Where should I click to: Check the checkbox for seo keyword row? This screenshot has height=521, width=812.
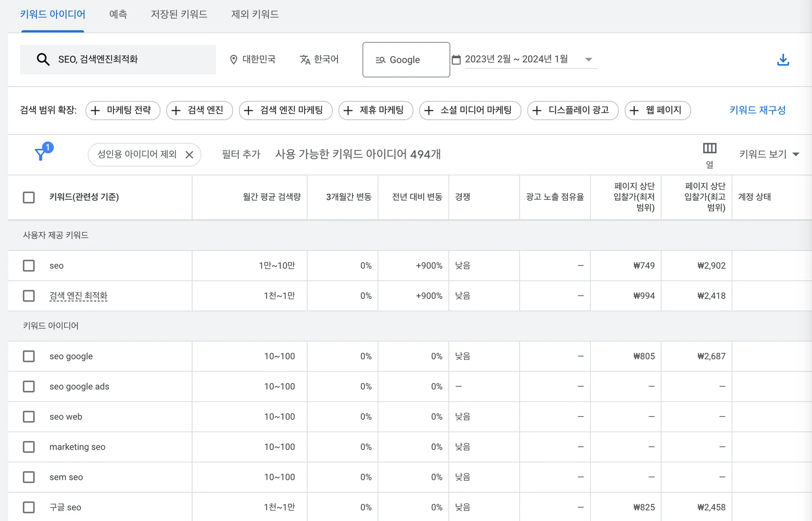[x=28, y=265]
